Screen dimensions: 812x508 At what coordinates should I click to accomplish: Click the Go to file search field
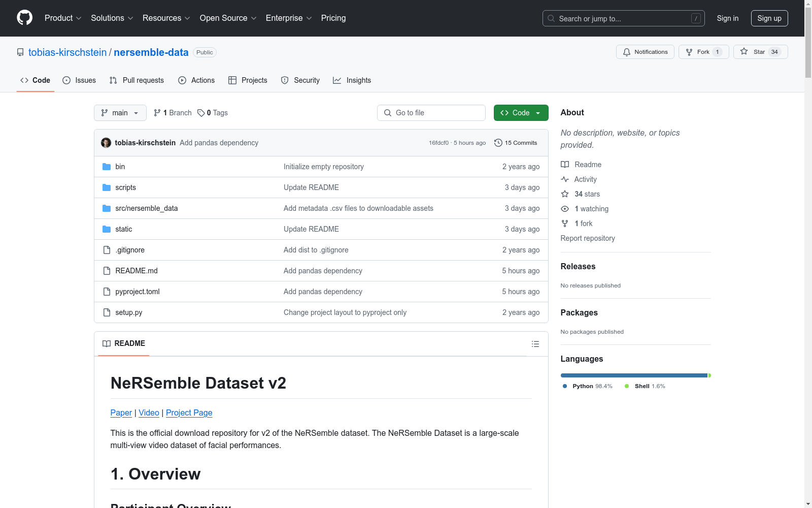431,113
